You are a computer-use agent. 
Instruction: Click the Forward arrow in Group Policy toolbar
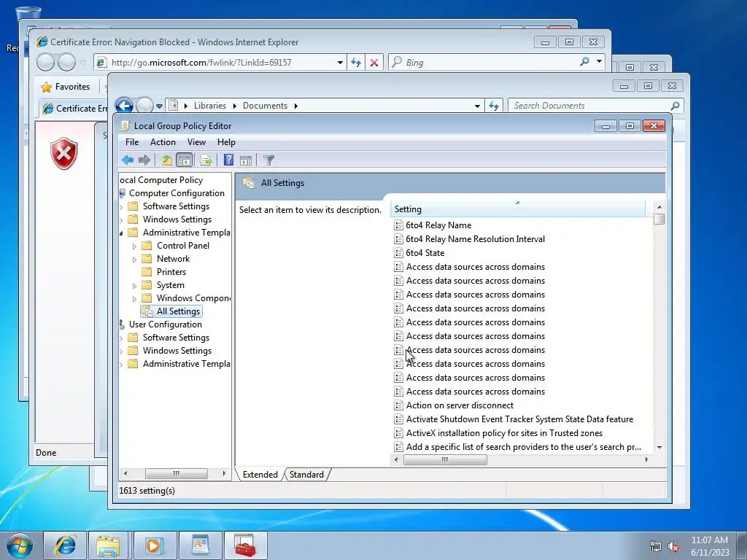(144, 160)
